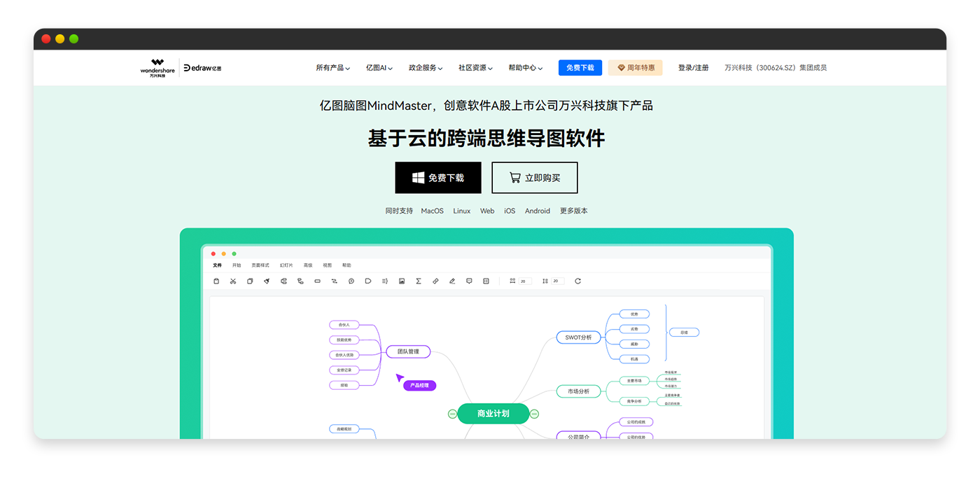Click the horizontal spacing icon
The image size is (980, 490).
[512, 281]
